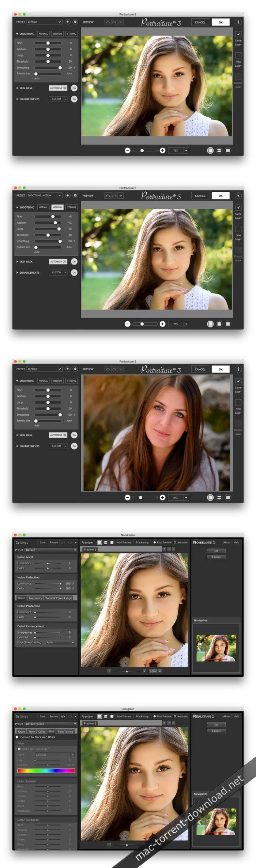
Task: Click plus zoom icon in Smoothing: Medium Portraiture window
Action: tap(162, 324)
